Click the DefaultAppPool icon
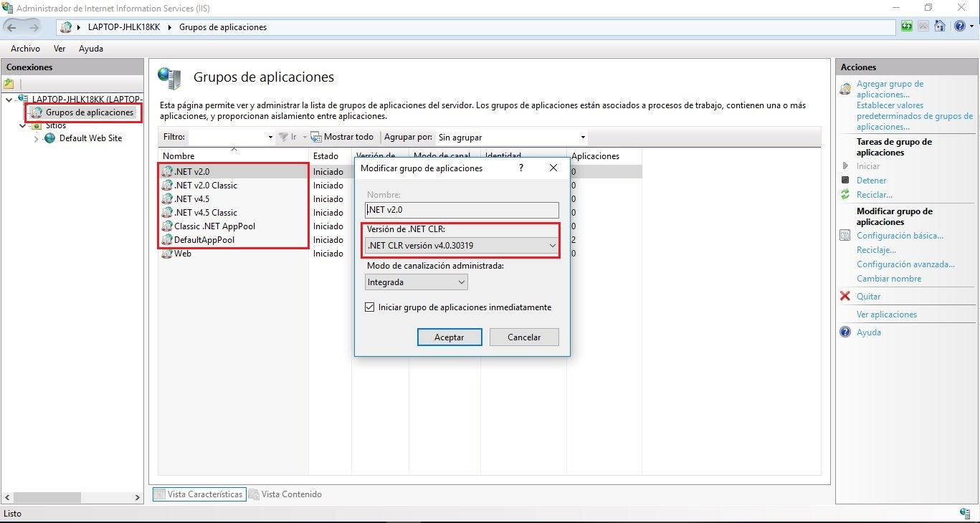The height and width of the screenshot is (523, 980). tap(167, 240)
